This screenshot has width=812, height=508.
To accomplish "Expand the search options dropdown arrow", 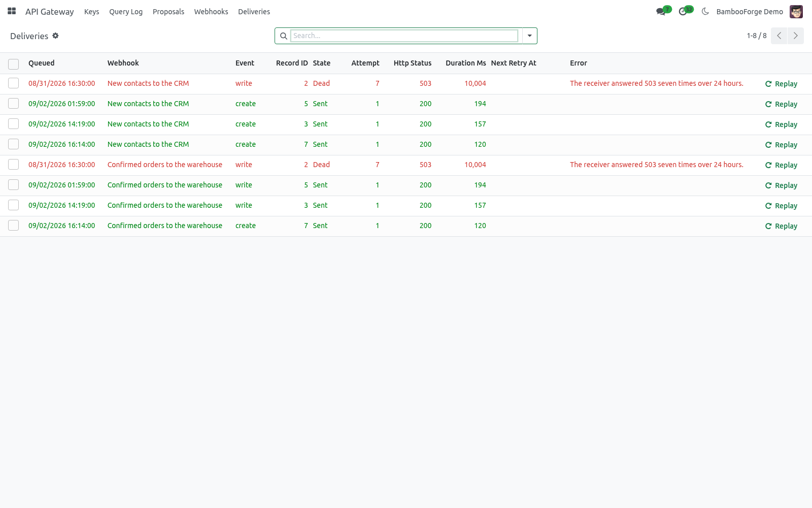I will click(x=529, y=36).
